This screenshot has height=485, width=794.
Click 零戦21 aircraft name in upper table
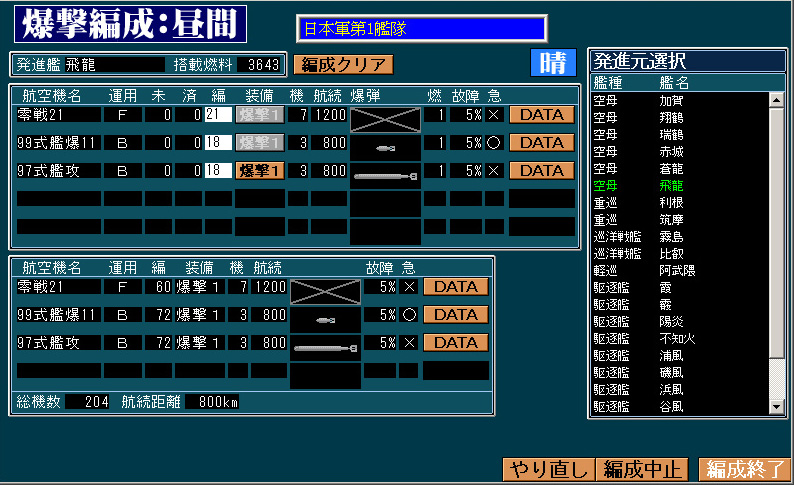tap(59, 115)
